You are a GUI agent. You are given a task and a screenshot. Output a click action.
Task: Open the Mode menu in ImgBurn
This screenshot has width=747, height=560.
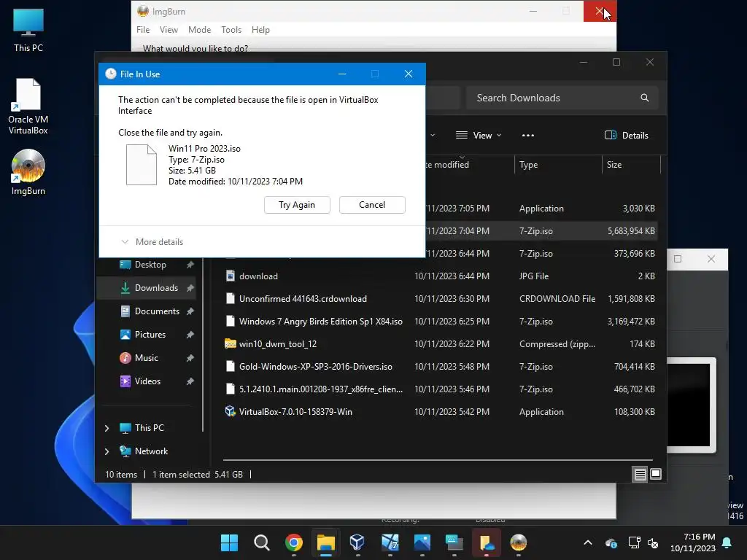click(199, 29)
